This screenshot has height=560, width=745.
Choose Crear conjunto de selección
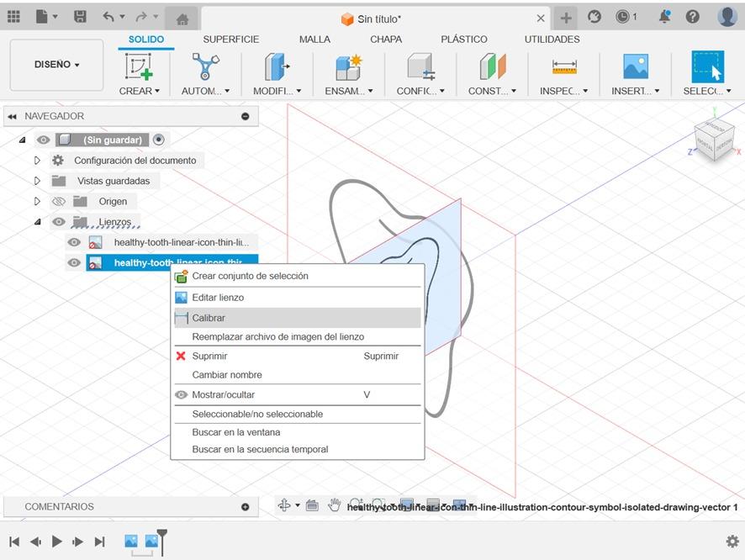click(x=298, y=276)
